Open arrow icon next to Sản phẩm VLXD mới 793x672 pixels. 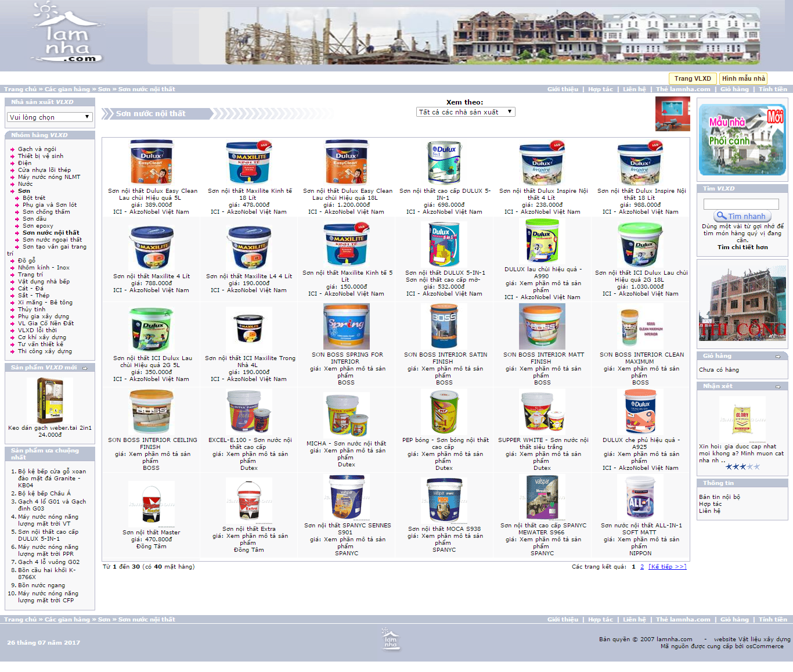coord(85,368)
